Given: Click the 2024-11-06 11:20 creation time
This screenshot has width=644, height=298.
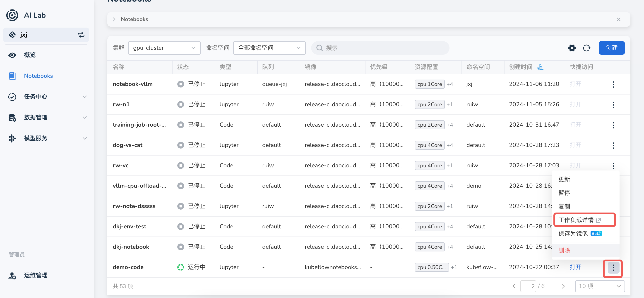Looking at the screenshot, I should point(534,84).
